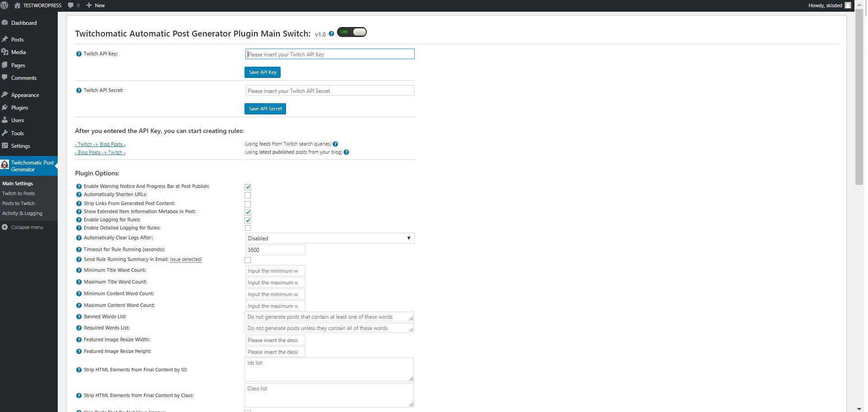Image resolution: width=868 pixels, height=412 pixels.
Task: Click help icon for Send Rule Running Summary
Action: 79,260
